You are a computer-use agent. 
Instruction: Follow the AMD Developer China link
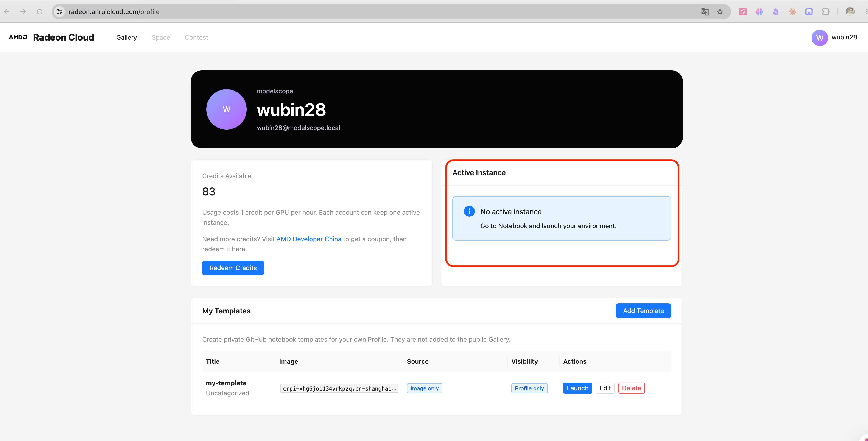coord(309,239)
